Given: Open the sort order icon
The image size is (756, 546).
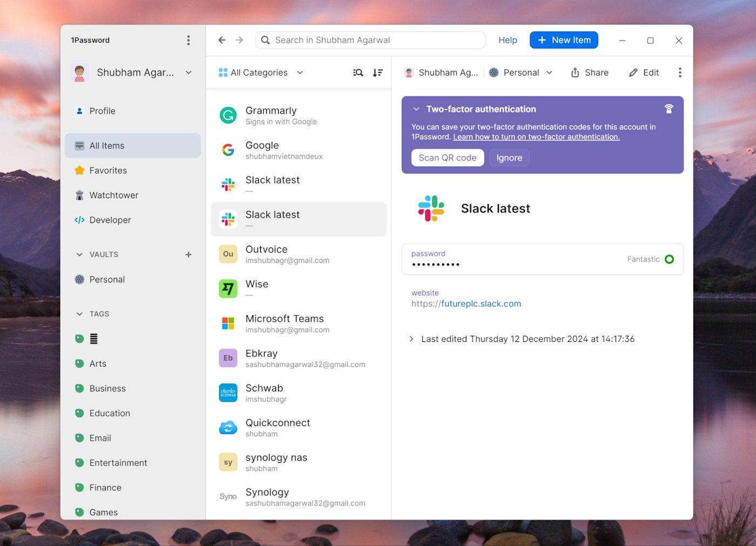Looking at the screenshot, I should [x=378, y=72].
